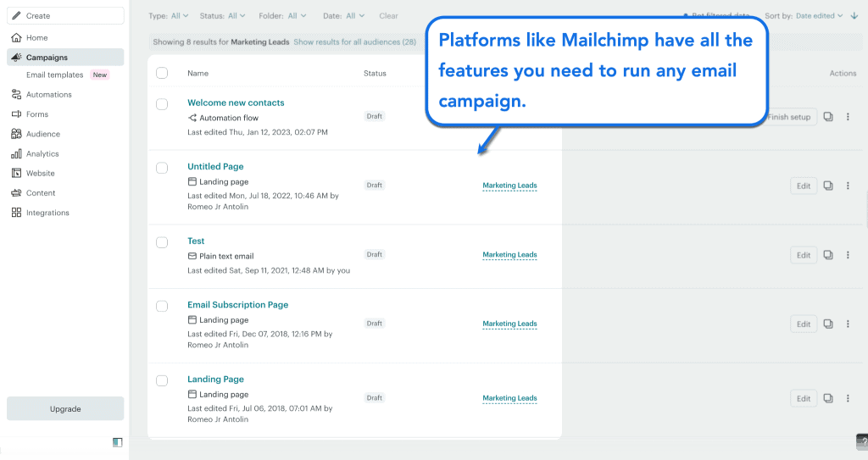Check the Email Subscription Page checkbox

[x=162, y=306]
